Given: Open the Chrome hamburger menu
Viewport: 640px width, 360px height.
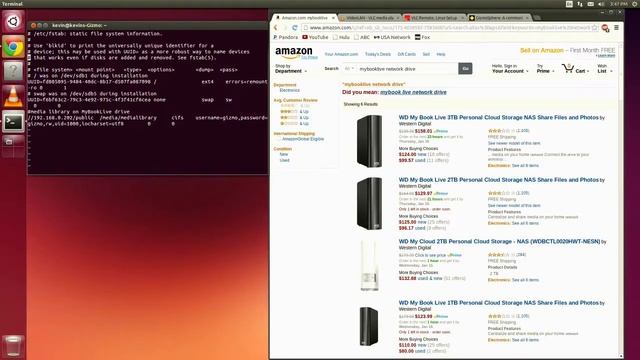Looking at the screenshot, I should (616, 27).
